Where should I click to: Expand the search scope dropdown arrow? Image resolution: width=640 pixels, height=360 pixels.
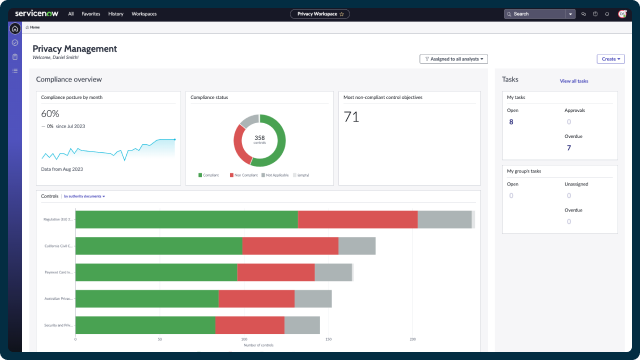click(570, 14)
